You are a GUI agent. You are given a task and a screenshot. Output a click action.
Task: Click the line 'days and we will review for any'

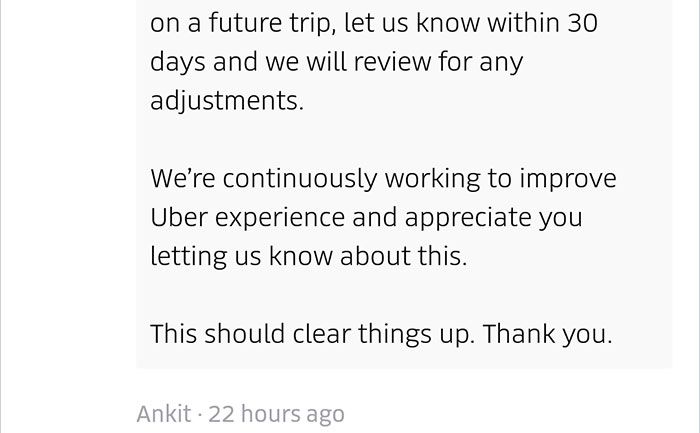coord(336,62)
